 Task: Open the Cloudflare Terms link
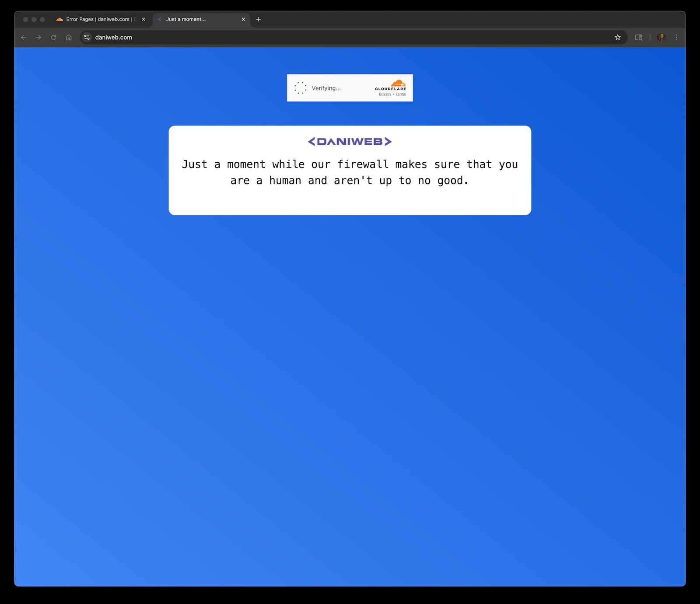[401, 94]
